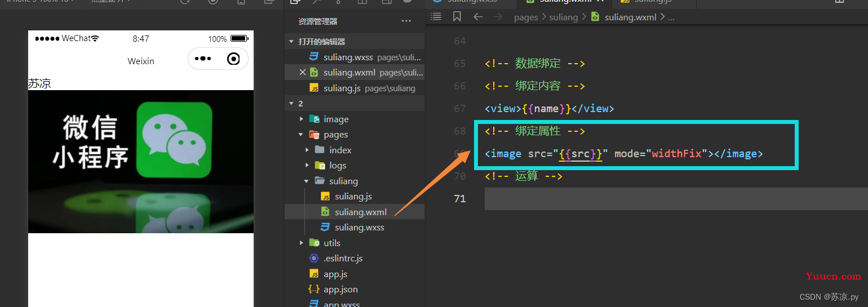Click the 绑定属性 comment on line 68
The width and height of the screenshot is (868, 307).
coord(534,131)
